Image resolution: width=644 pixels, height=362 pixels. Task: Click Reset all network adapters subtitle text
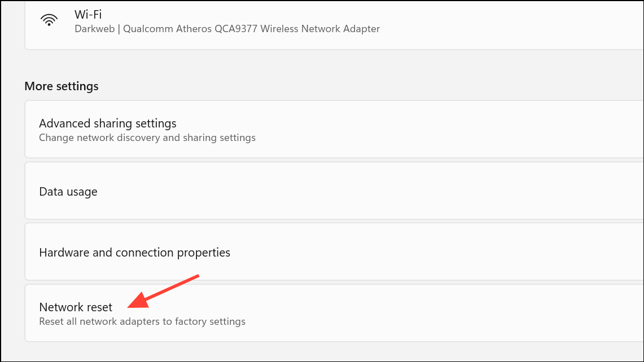point(142,321)
